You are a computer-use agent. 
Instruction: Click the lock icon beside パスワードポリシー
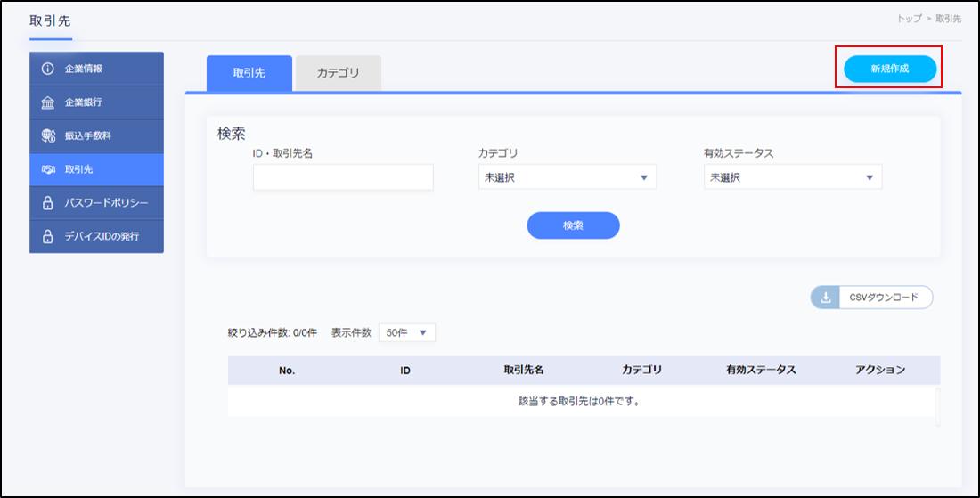(x=48, y=203)
